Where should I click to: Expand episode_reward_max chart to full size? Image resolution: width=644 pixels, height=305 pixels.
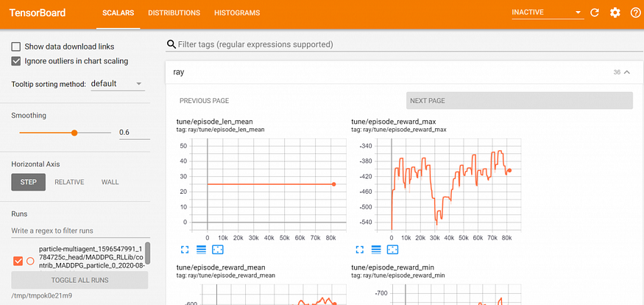click(x=360, y=249)
